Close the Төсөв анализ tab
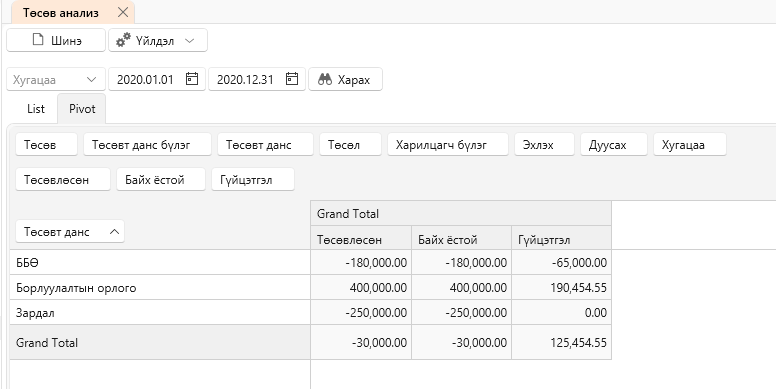 point(123,12)
